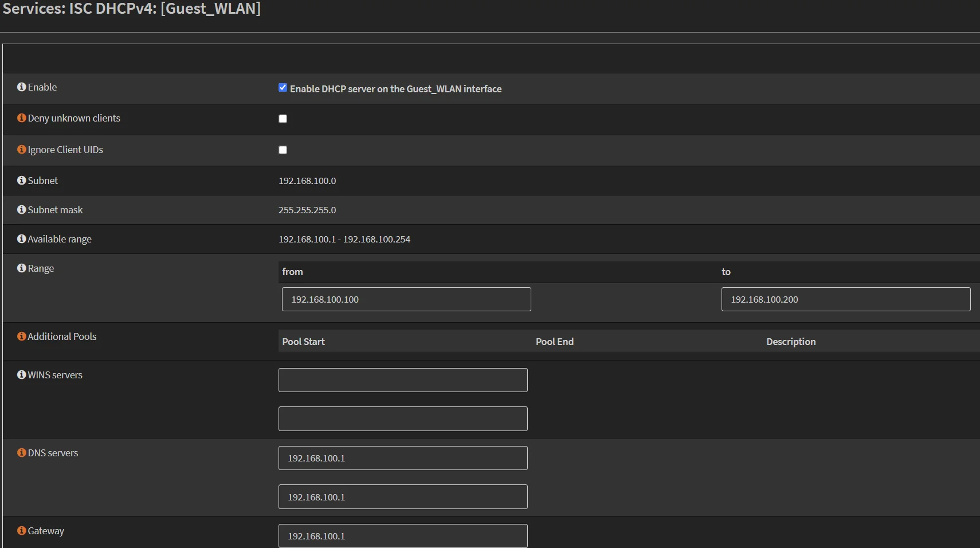Click the info icon beside Range

pyautogui.click(x=22, y=268)
